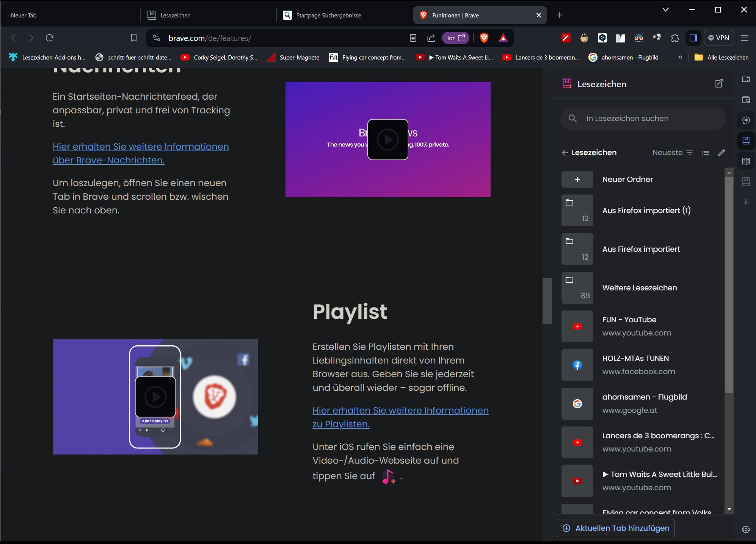Click Neuer Ordner plus button
Screen dimensions: 756x544
click(577, 179)
